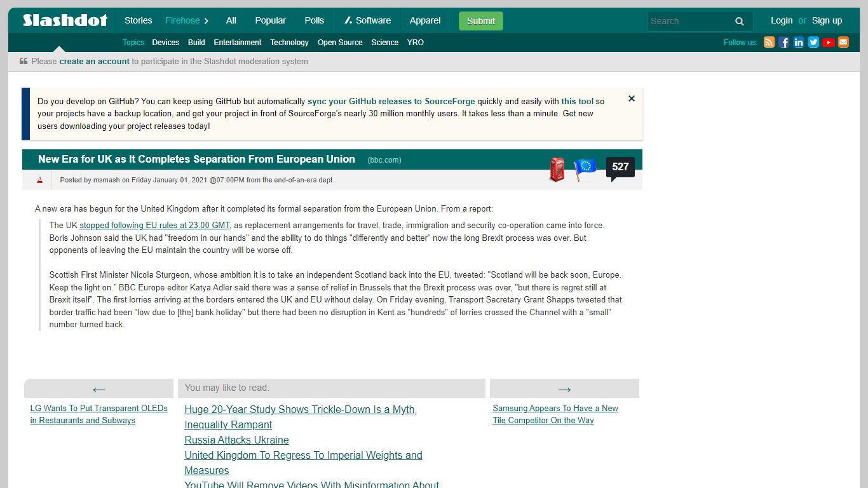Open 'Russia Attacks Ukraine' link

[236, 440]
